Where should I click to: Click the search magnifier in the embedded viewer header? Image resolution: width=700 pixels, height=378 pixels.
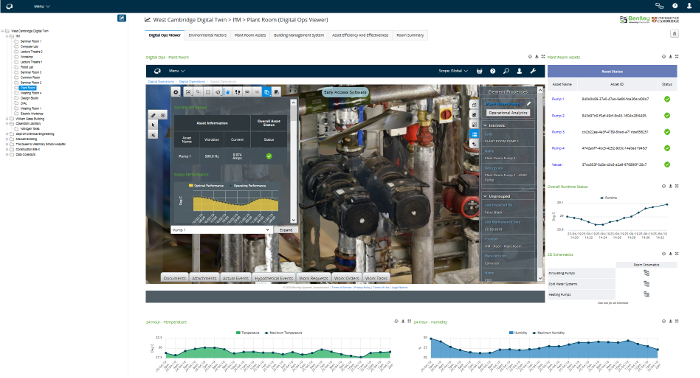[506, 71]
